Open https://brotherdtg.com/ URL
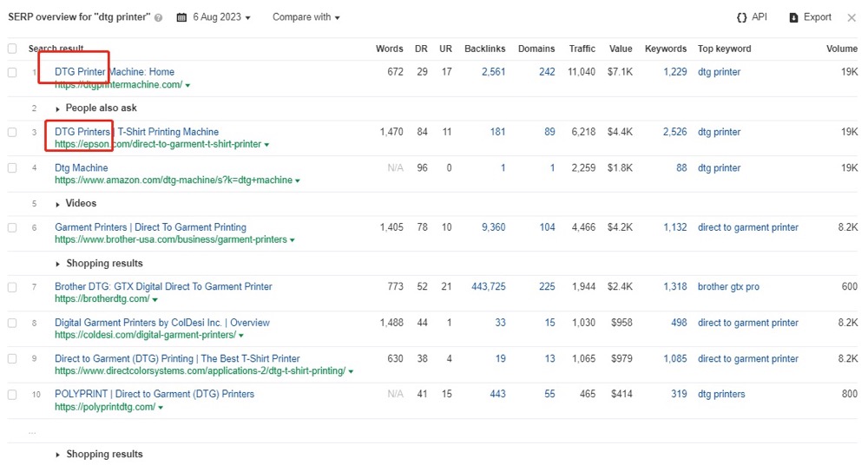 click(102, 299)
